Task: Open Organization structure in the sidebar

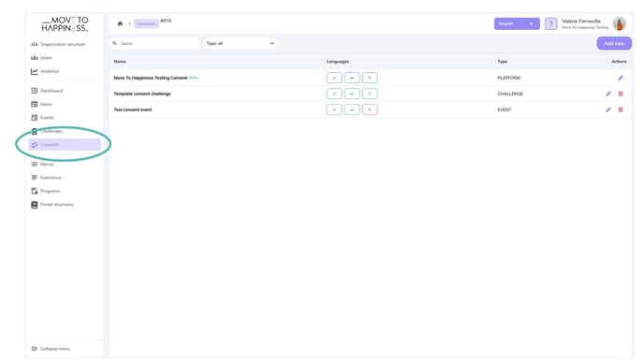Action: pos(58,44)
